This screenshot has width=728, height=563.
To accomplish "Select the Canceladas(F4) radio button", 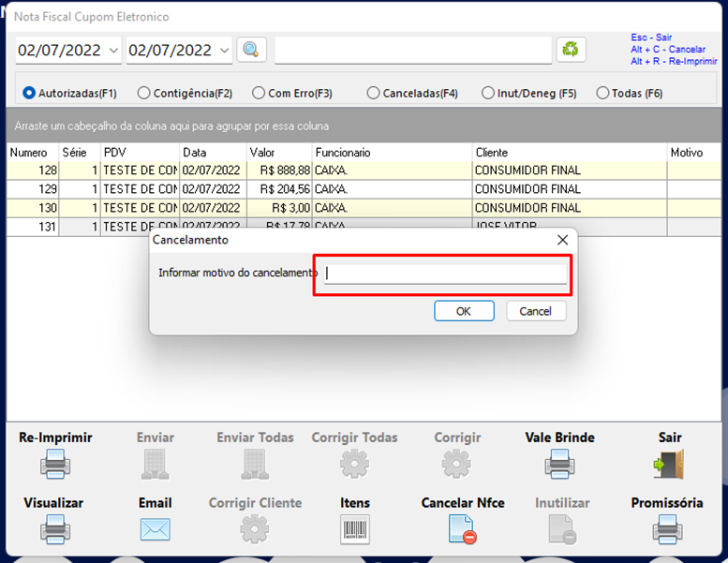I will (373, 94).
